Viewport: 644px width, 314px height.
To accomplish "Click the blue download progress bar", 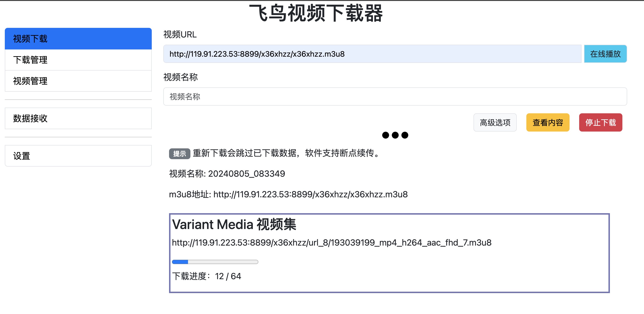I will [x=215, y=262].
